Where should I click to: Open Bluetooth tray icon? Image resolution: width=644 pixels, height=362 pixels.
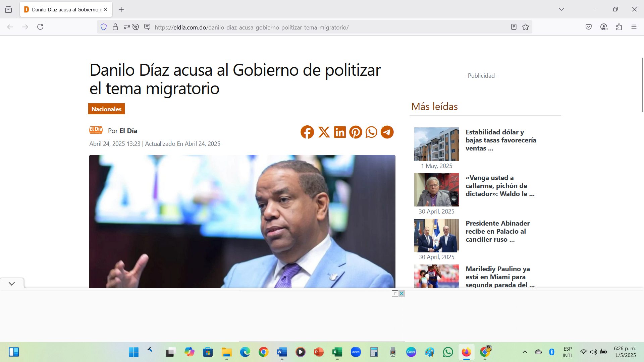[x=552, y=352]
